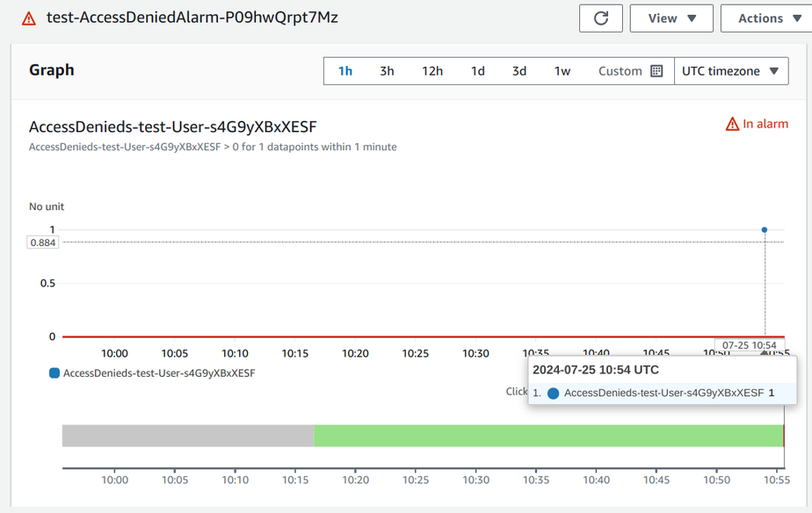
Task: Choose the 1d time range
Action: (477, 71)
